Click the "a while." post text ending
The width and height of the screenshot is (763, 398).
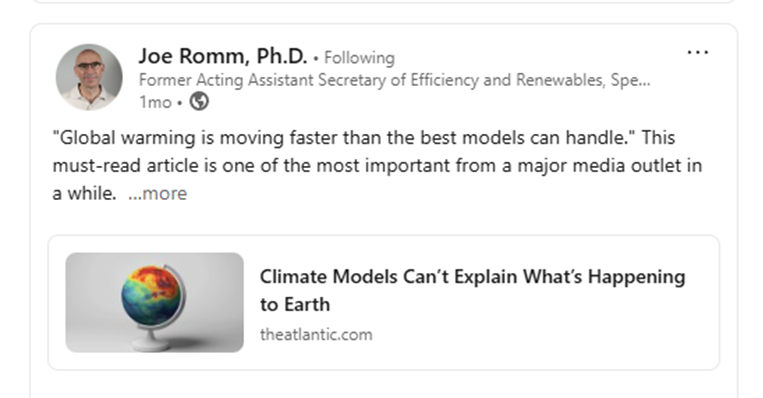(84, 193)
